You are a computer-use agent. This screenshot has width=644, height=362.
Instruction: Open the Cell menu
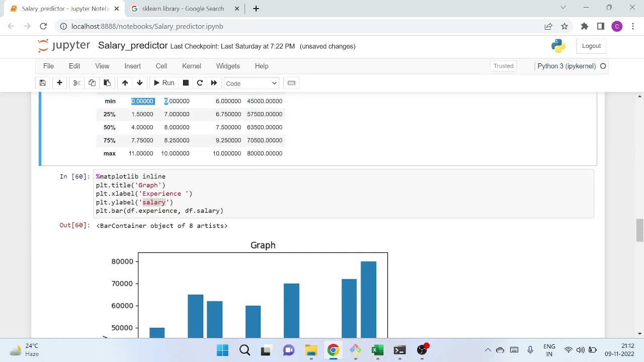(162, 66)
